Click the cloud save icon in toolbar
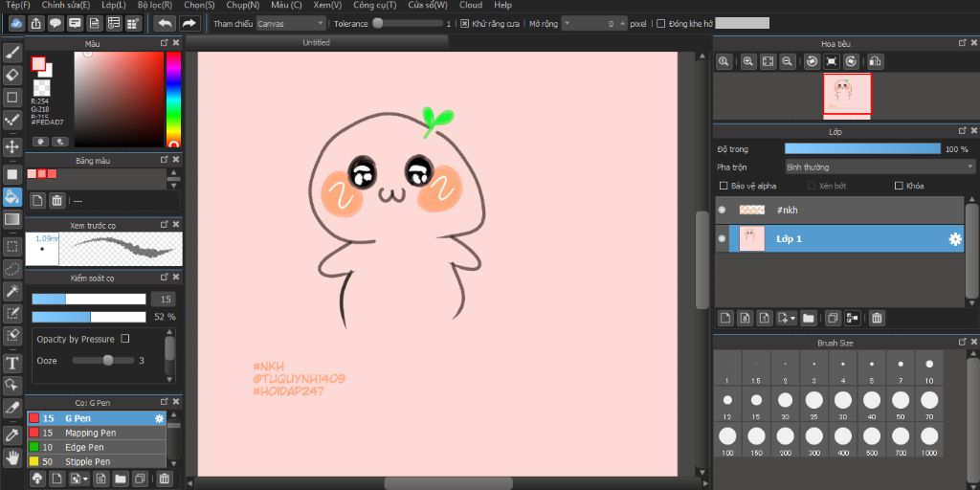980x490 pixels. [x=17, y=24]
